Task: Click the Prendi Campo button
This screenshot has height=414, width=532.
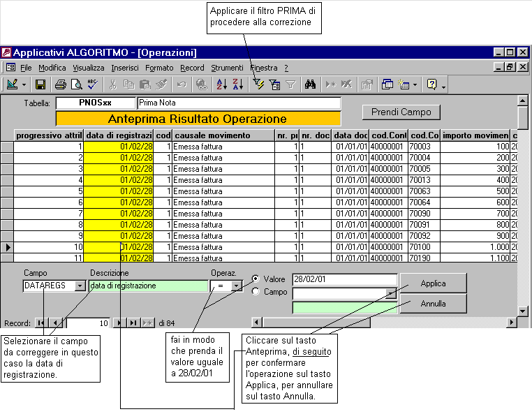Action: [401, 112]
